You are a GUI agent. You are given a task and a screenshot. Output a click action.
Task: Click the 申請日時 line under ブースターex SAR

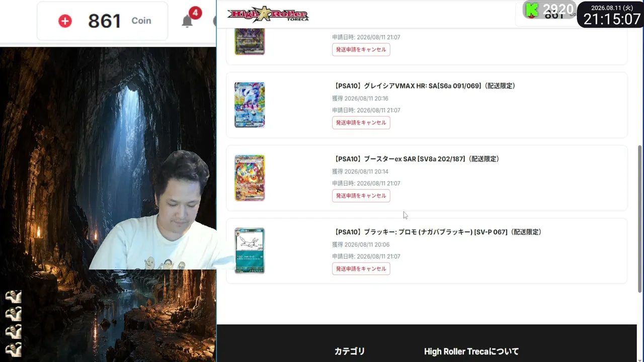366,184
